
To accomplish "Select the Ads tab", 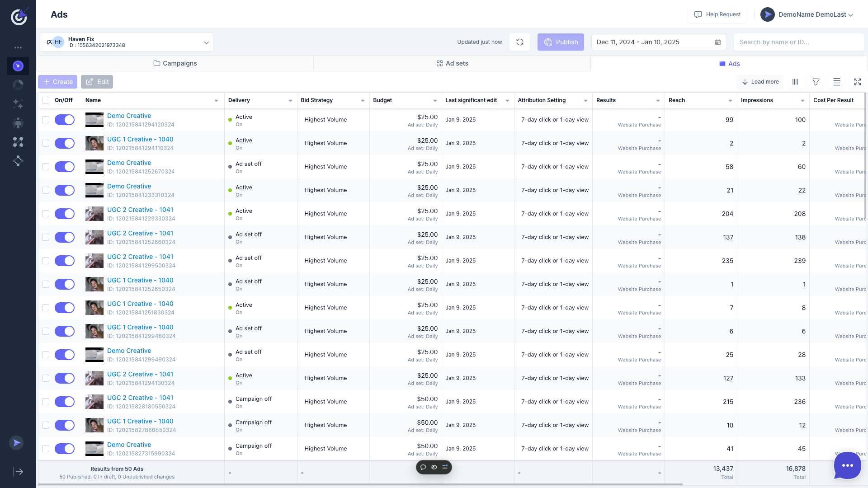I will click(x=729, y=64).
